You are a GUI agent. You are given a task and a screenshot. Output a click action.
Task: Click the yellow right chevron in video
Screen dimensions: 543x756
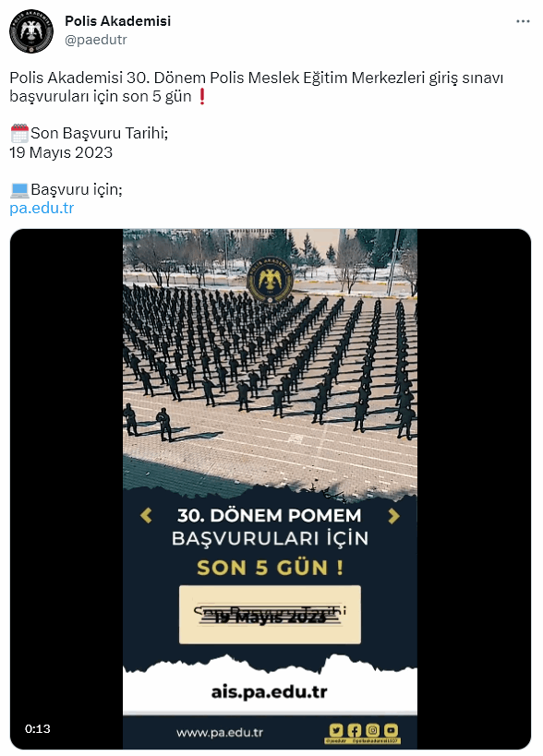394,515
